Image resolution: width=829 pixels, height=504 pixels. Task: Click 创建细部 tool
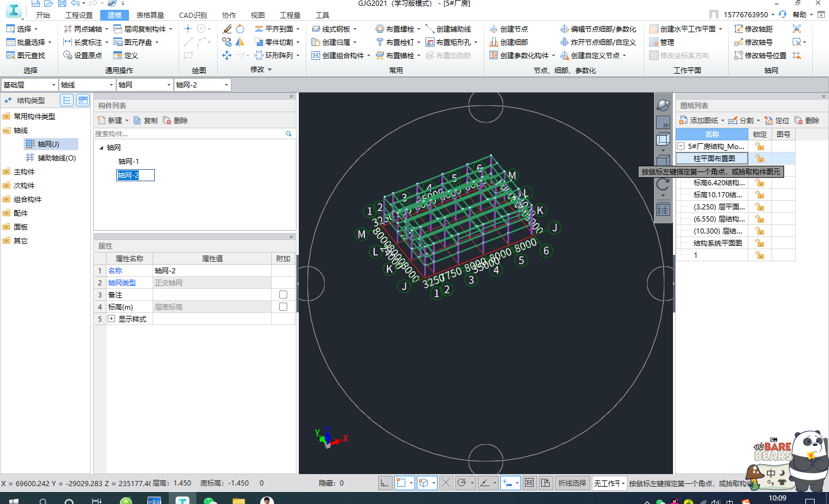tap(509, 42)
